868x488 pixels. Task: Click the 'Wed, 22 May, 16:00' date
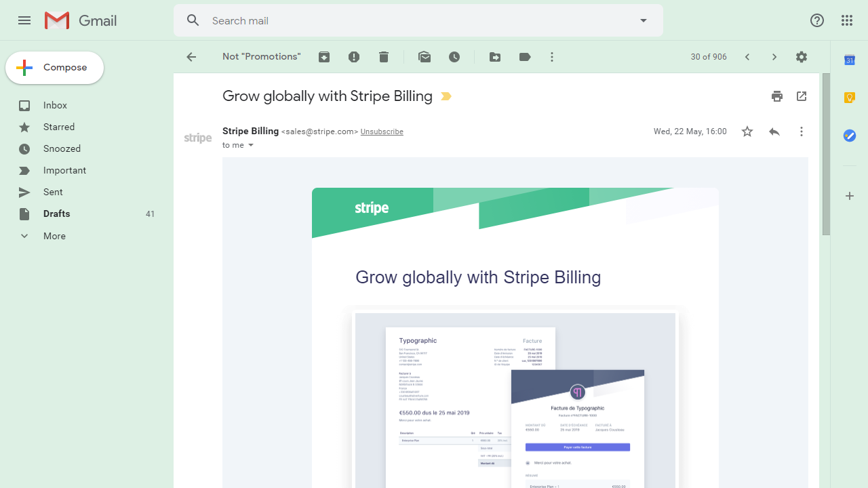(690, 131)
